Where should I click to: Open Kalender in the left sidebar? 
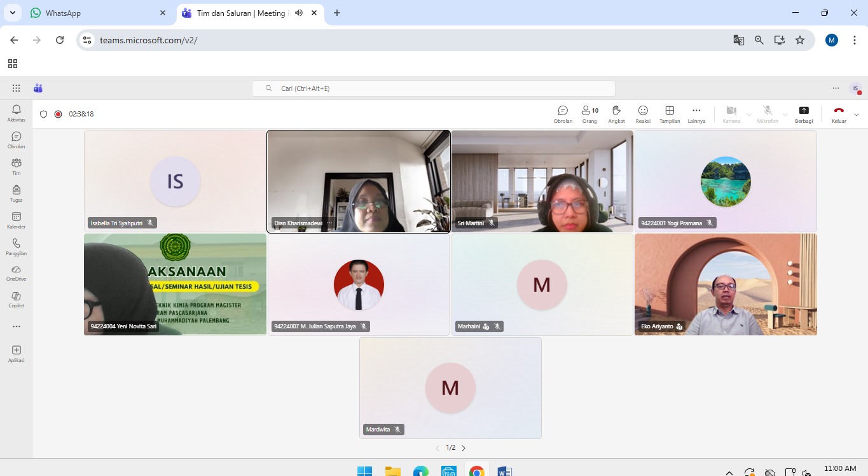click(17, 220)
